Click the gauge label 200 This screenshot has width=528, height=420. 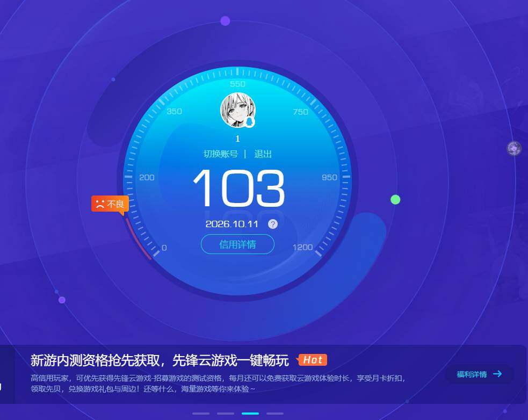pyautogui.click(x=147, y=177)
